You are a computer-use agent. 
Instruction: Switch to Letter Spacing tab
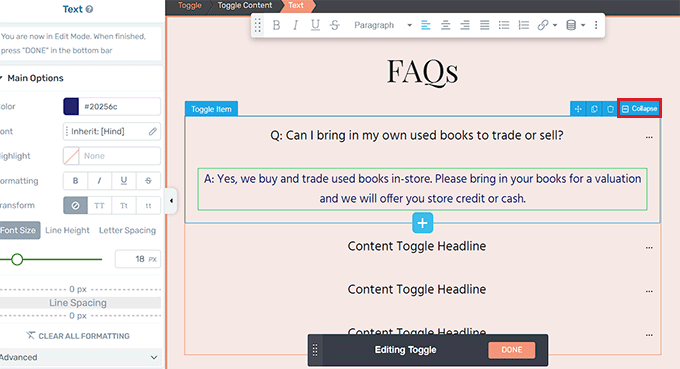[x=127, y=230]
